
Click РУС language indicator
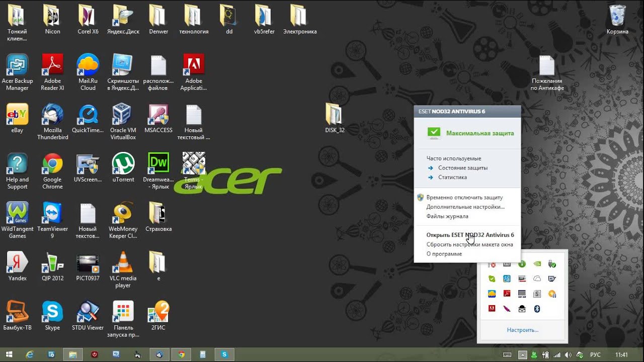(596, 355)
